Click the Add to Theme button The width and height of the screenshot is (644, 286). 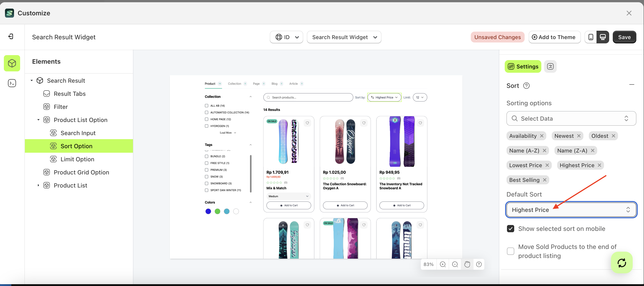pos(554,37)
